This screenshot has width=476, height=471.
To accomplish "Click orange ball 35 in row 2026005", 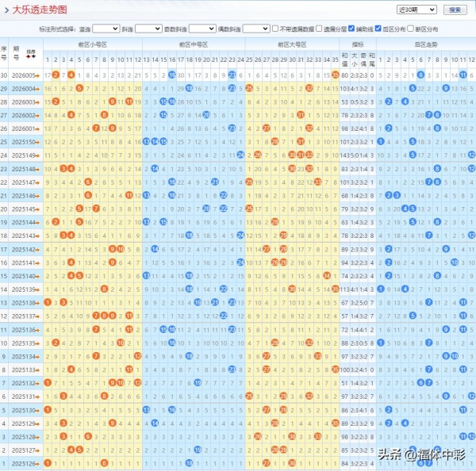I will pyautogui.click(x=336, y=75).
